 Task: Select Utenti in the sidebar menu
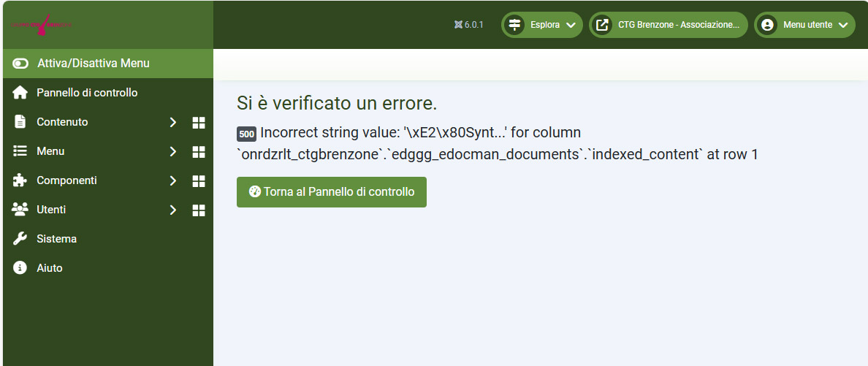click(x=51, y=210)
